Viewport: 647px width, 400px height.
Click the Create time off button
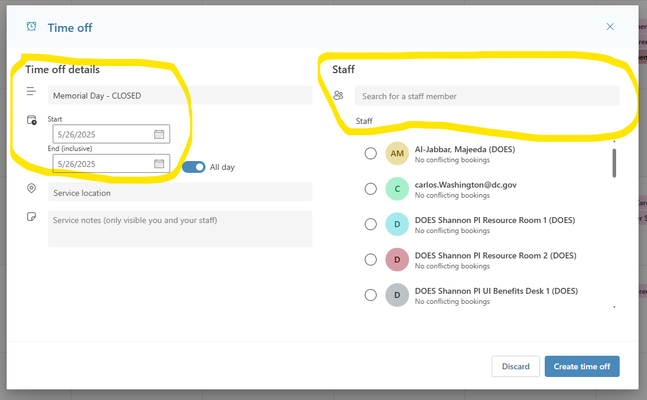pyautogui.click(x=582, y=366)
